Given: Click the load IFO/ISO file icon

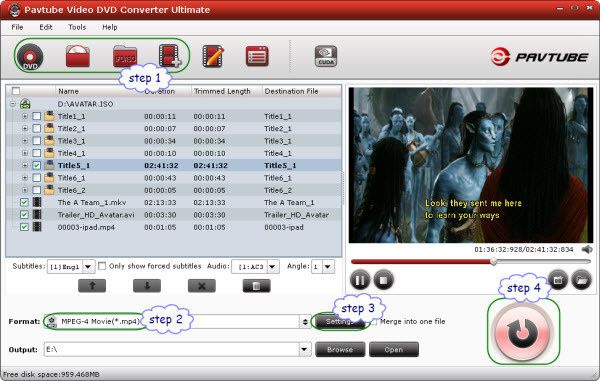Looking at the screenshot, I should point(125,56).
